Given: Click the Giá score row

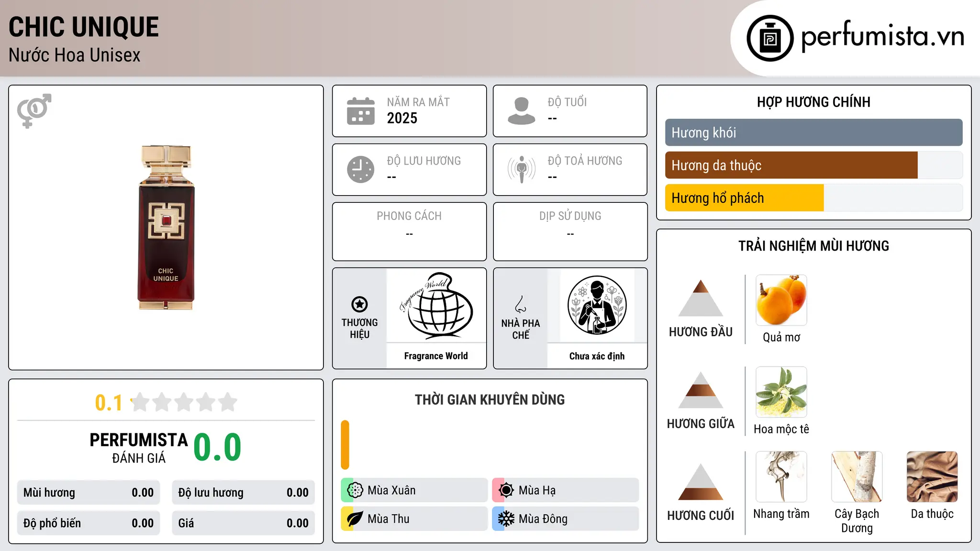Looking at the screenshot, I should (x=244, y=523).
